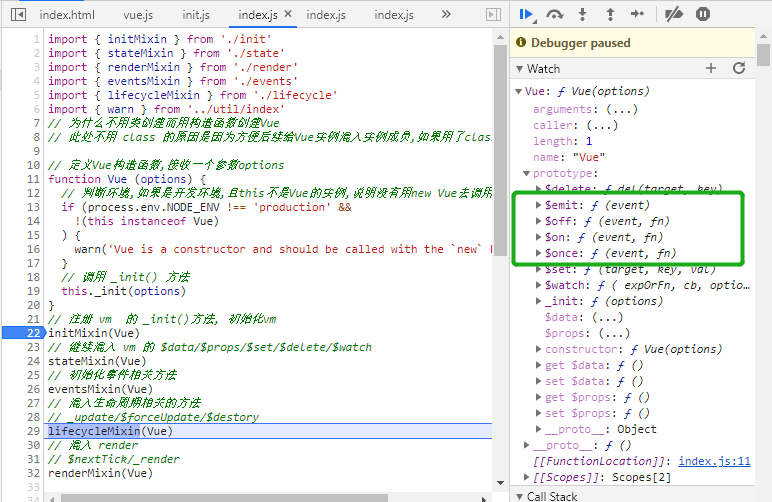Viewport: 772px width, 502px height.
Task: Refresh watch expressions
Action: [739, 68]
